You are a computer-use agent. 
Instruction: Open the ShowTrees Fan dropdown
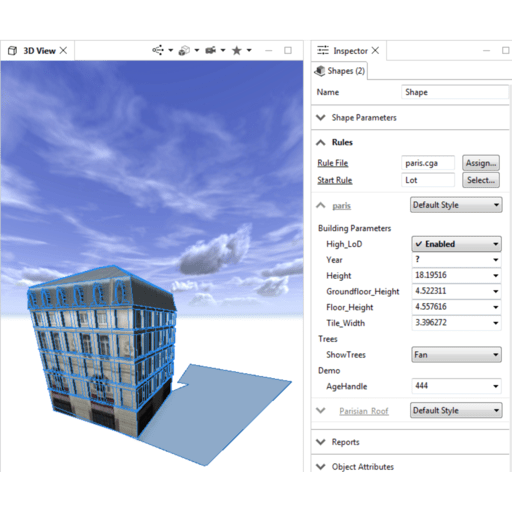coord(456,355)
